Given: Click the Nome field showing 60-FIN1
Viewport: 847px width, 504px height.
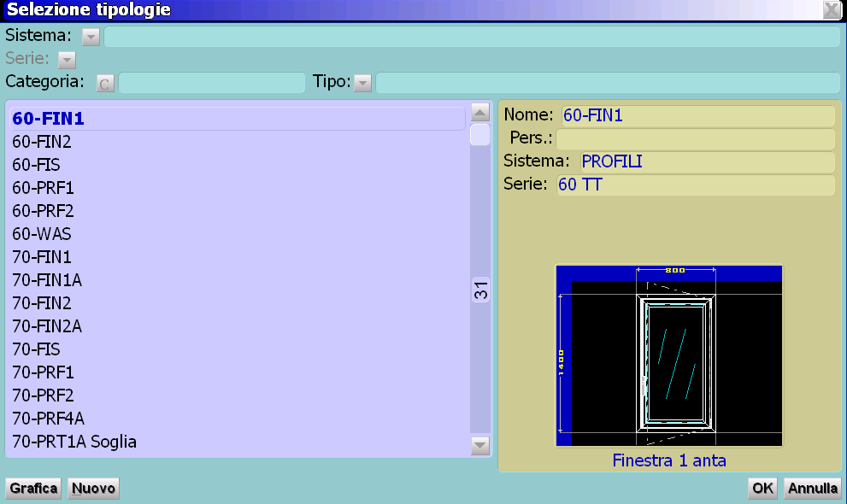Looking at the screenshot, I should point(698,115).
